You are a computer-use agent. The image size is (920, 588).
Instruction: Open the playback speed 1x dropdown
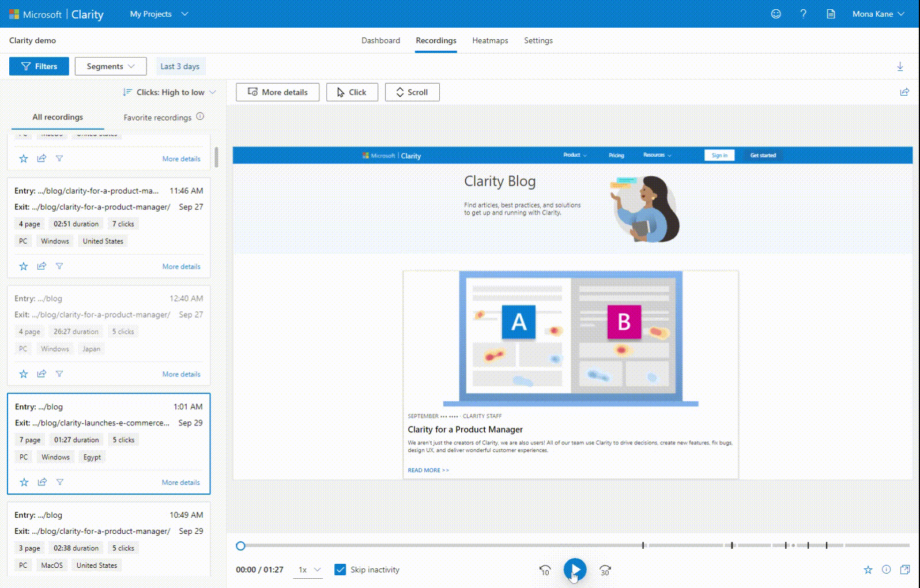(x=308, y=570)
